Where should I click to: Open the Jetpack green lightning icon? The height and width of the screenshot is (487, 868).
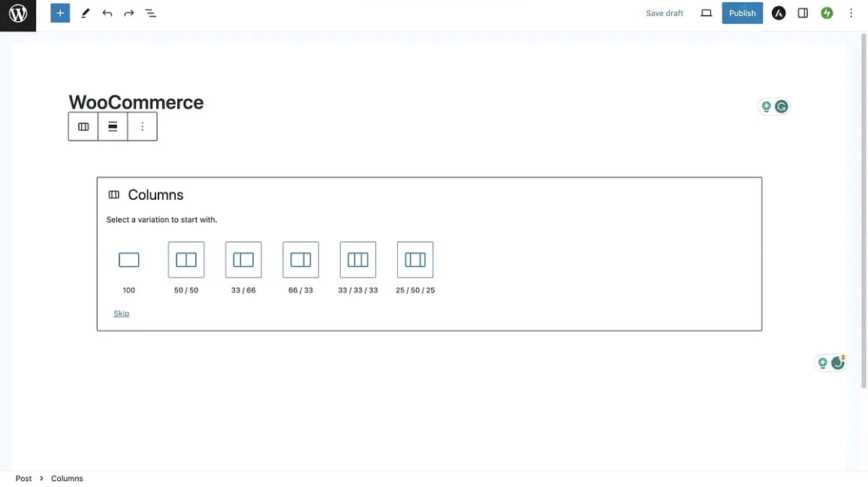point(827,14)
